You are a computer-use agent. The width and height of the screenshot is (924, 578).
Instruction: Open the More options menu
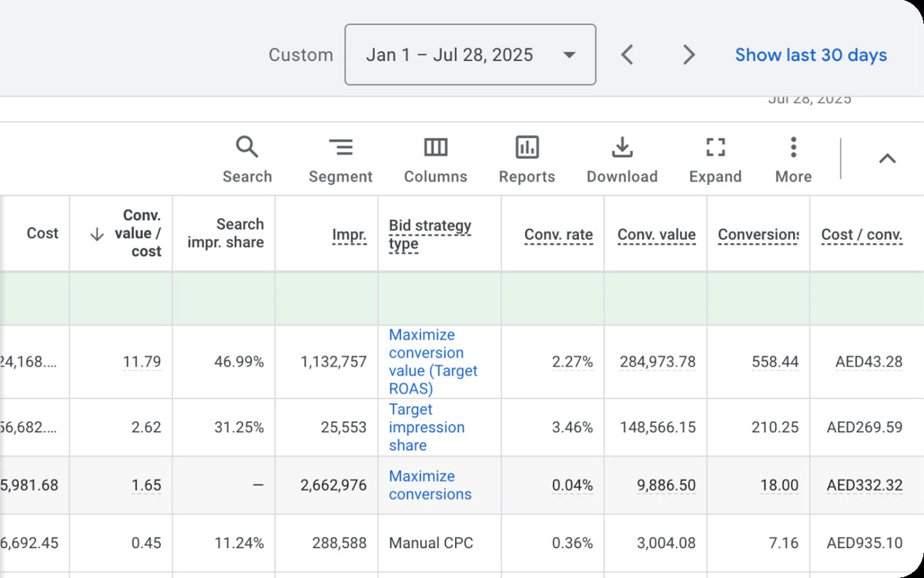click(793, 160)
